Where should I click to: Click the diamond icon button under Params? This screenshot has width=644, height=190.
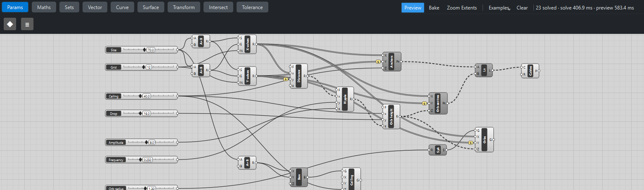(10, 24)
